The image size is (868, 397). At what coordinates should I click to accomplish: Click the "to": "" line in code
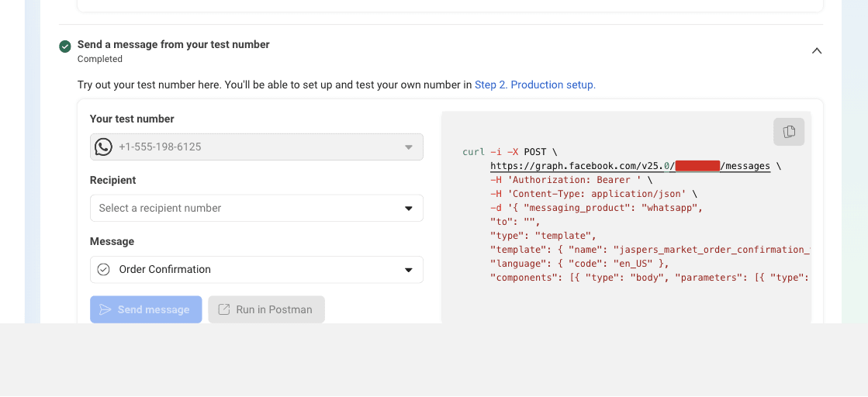tap(515, 222)
